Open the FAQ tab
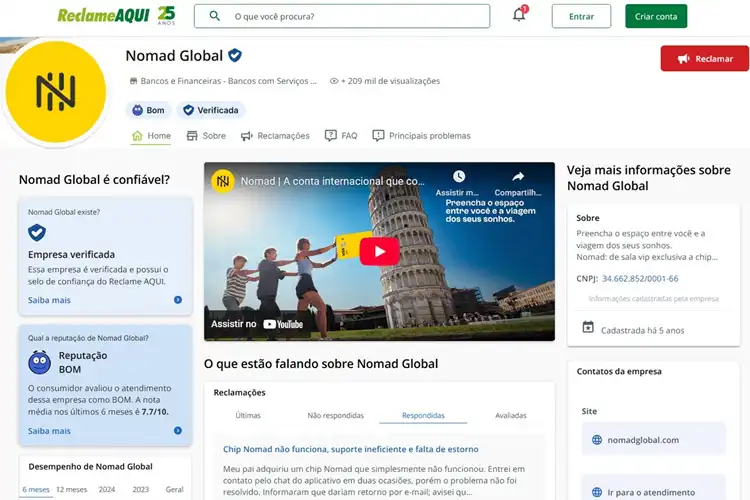 341,136
